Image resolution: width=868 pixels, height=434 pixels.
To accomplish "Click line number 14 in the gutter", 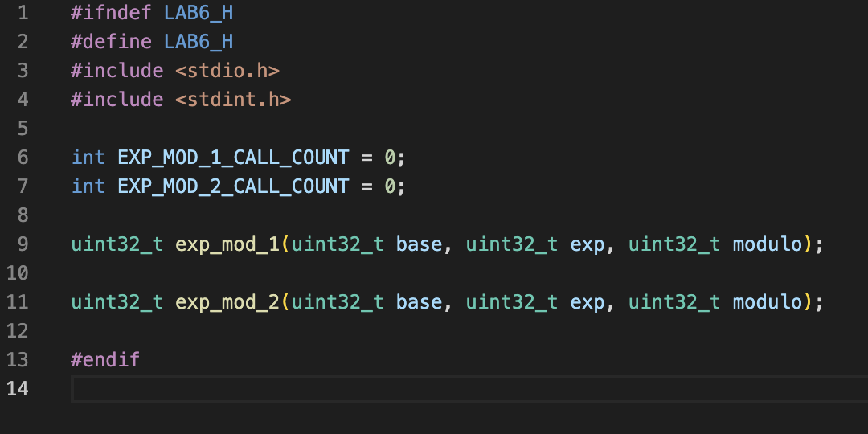I will (x=17, y=389).
